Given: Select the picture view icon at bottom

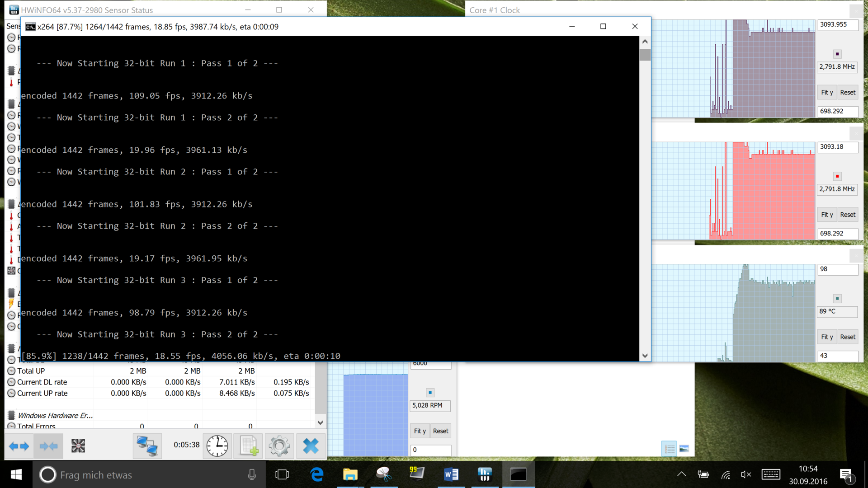Looking at the screenshot, I should (x=684, y=449).
